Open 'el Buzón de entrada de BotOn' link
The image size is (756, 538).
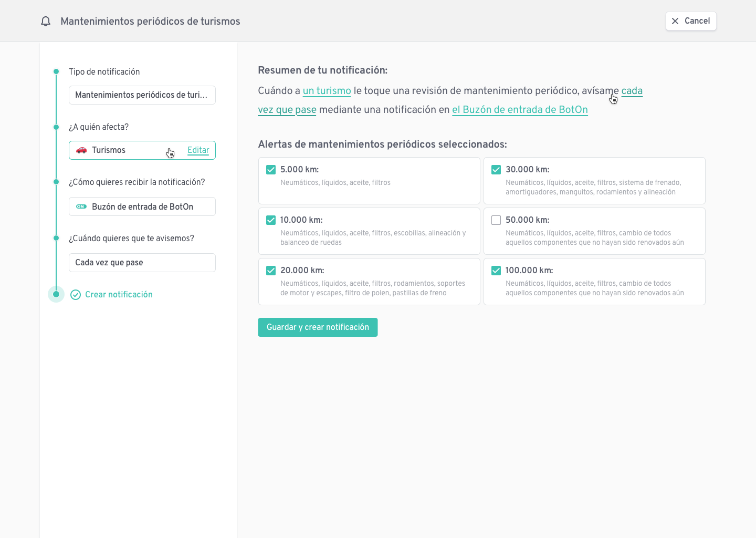[x=520, y=110]
